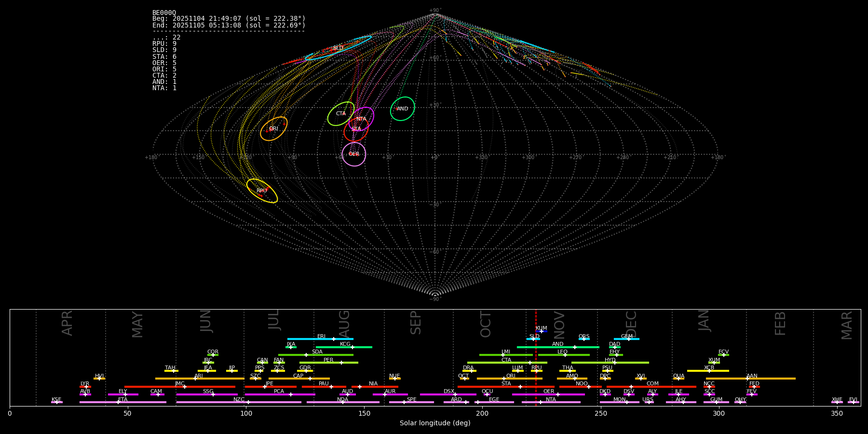Viewport: 868px width, 434px height.
Task: Select the red STA radiant ellipse
Action: [356, 130]
